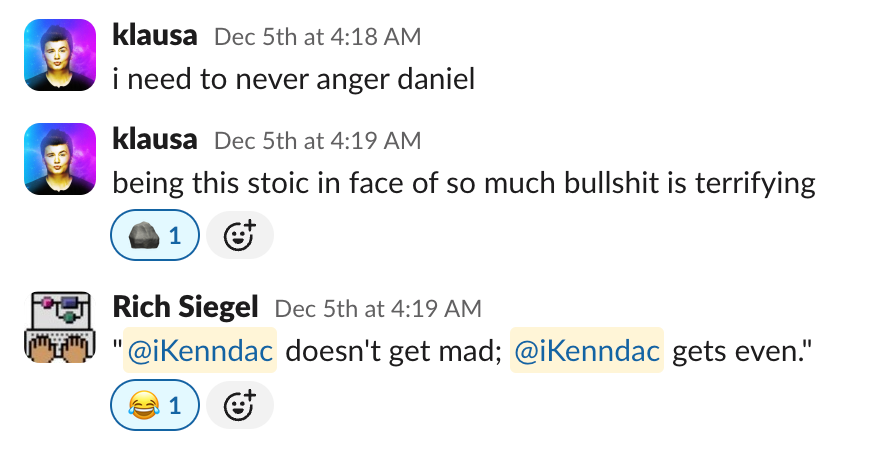Click the message text about being this stoic

pos(464,183)
